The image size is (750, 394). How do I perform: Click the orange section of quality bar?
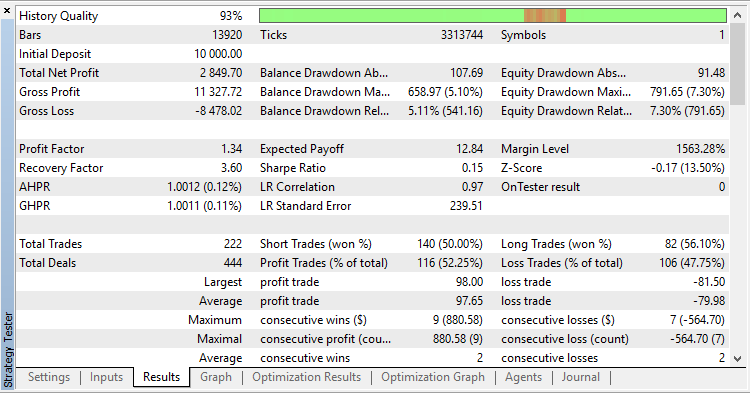545,16
